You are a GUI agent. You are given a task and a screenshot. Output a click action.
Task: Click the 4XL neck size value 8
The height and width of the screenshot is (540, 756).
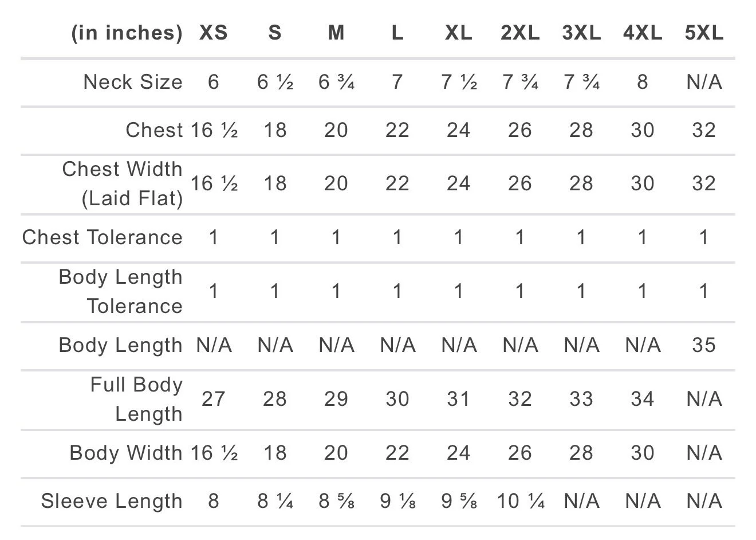[x=643, y=82]
